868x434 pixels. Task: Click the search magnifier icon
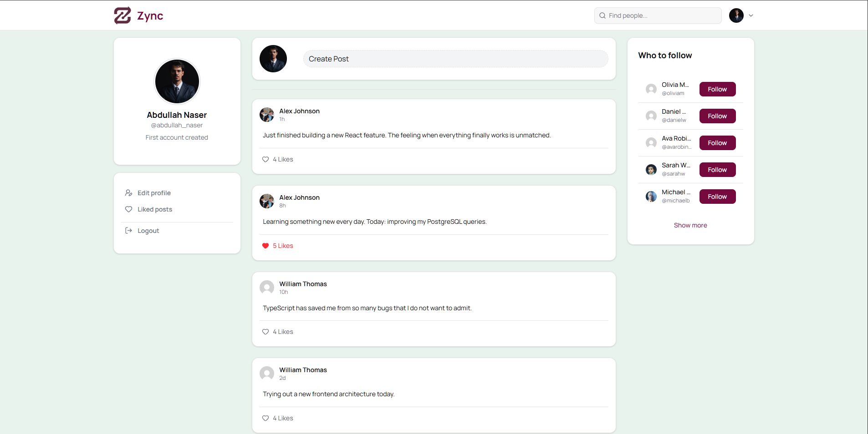[x=602, y=15]
